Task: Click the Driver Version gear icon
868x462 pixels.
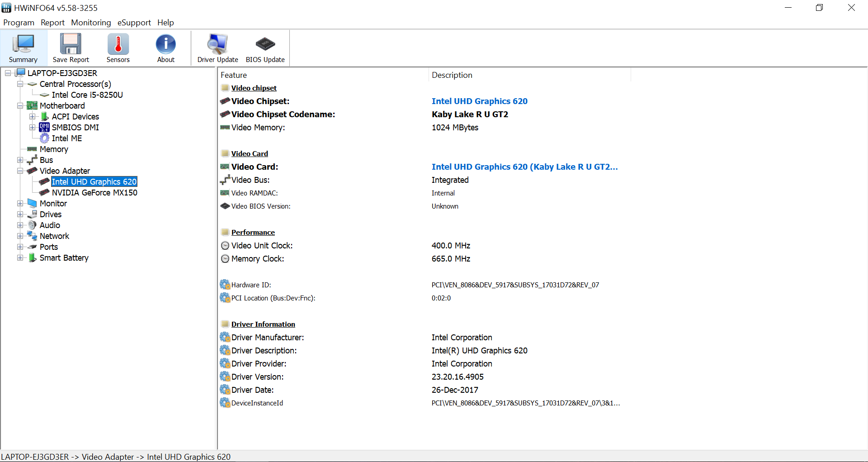Action: coord(225,376)
